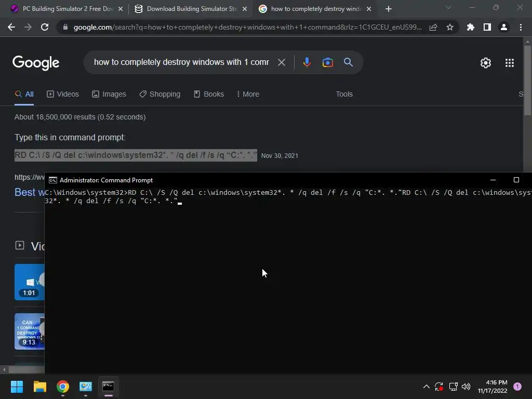Click the Google logo
Image resolution: width=532 pixels, height=399 pixels.
pos(36,63)
